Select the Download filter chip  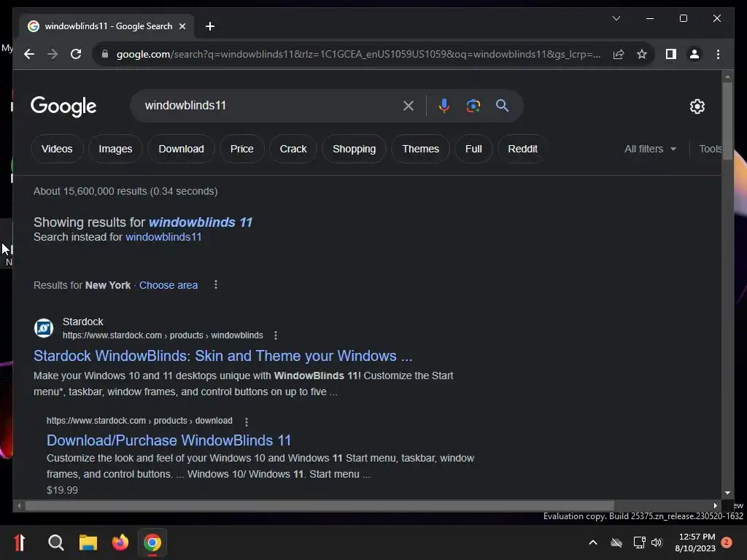[x=181, y=149]
